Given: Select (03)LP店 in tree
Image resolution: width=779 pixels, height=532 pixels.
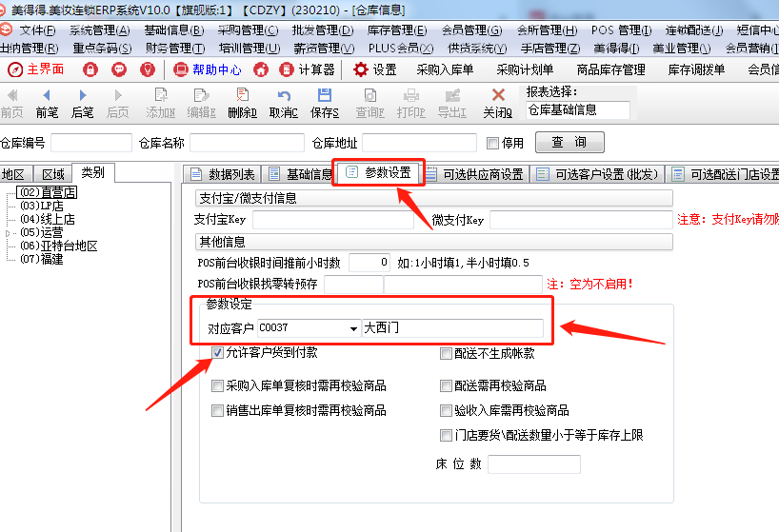Looking at the screenshot, I should pyautogui.click(x=42, y=206).
